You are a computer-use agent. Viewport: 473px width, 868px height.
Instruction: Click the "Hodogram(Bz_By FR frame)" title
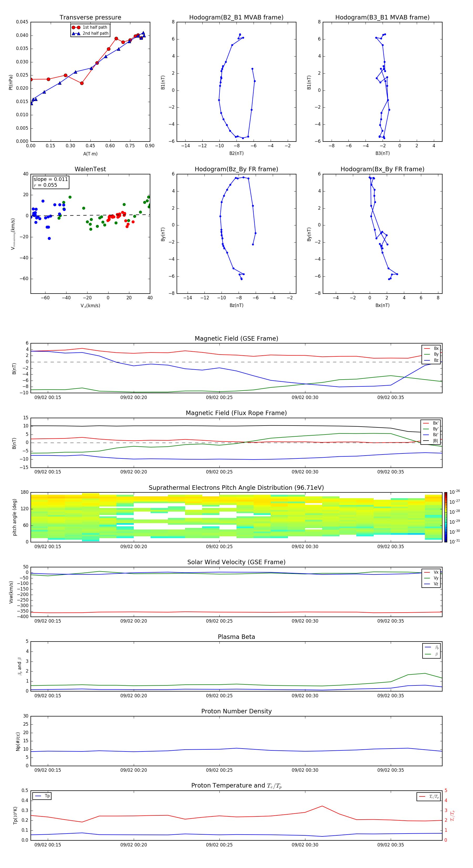point(236,169)
